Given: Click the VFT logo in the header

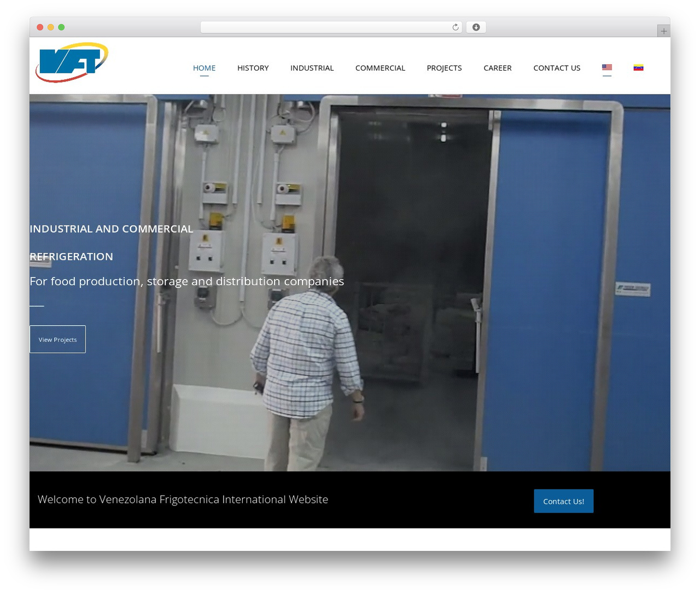Looking at the screenshot, I should pyautogui.click(x=72, y=62).
